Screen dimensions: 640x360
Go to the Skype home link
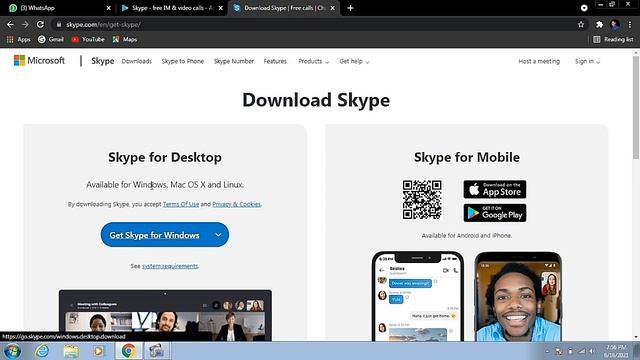102,61
